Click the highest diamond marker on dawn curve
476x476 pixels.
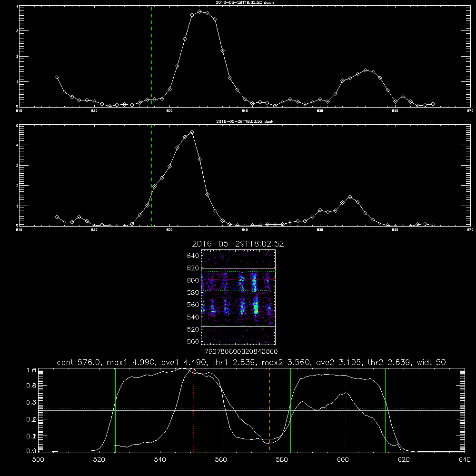(x=200, y=12)
